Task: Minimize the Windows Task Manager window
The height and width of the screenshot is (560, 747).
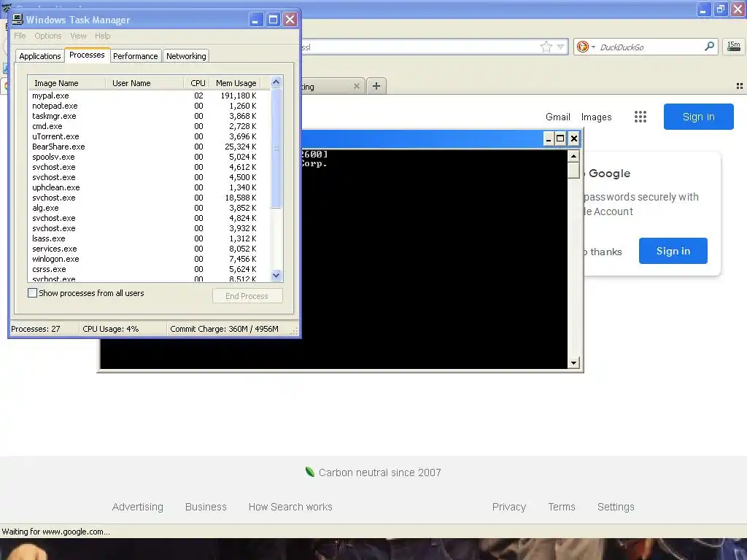Action: tap(256, 20)
